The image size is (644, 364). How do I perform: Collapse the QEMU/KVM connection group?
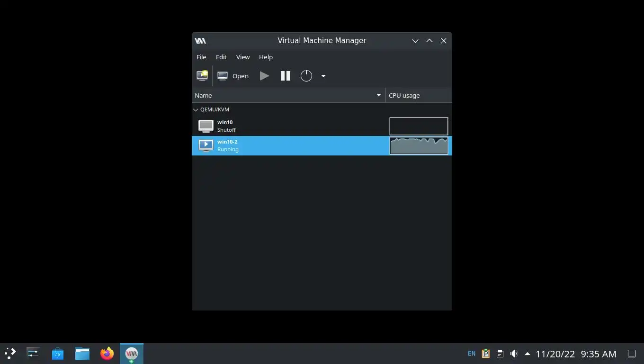click(196, 109)
